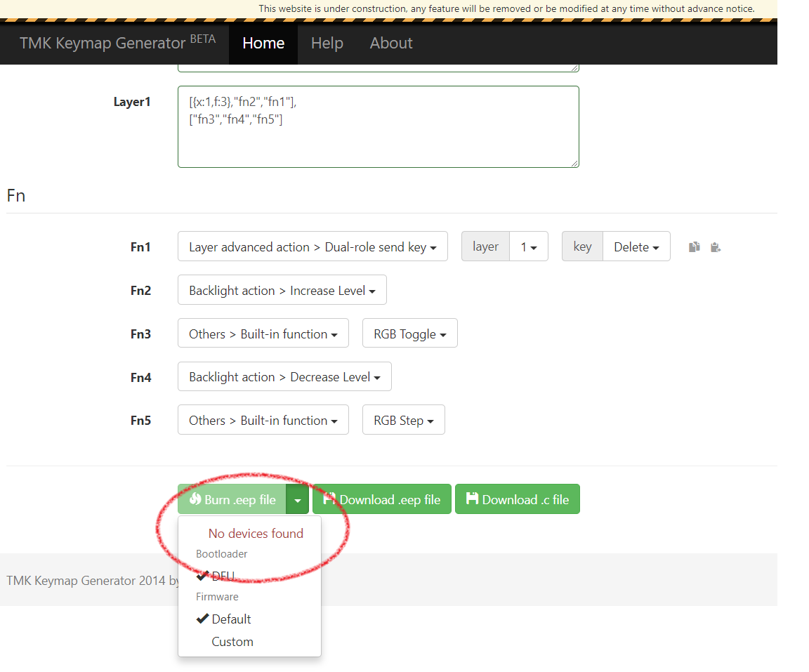This screenshot has height=672, width=809.
Task: Click the Burn .eep file button
Action: tap(232, 499)
